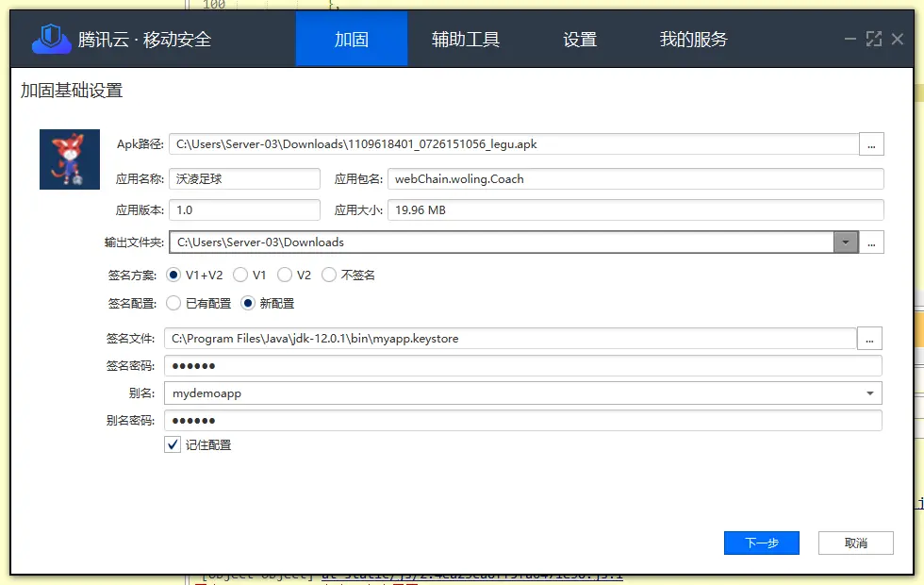Click the 下一步 next step button
Screen dimensions: 924x585
762,543
